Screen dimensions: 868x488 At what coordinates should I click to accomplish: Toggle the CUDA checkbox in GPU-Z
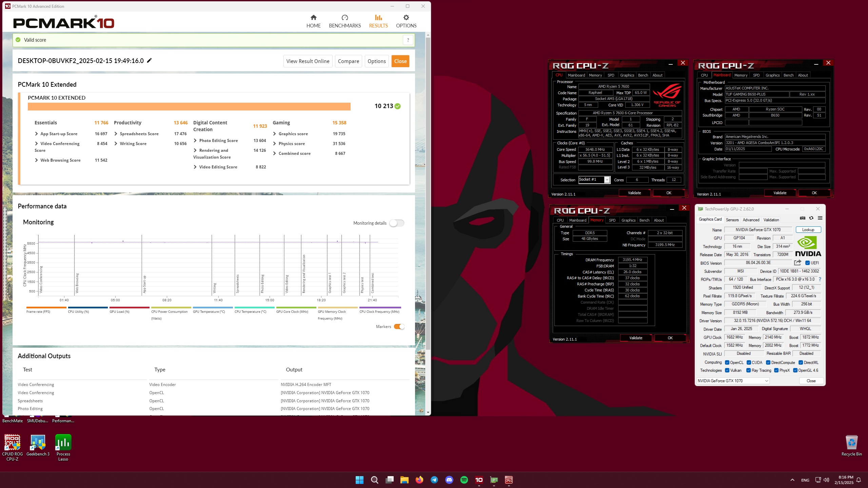point(749,363)
